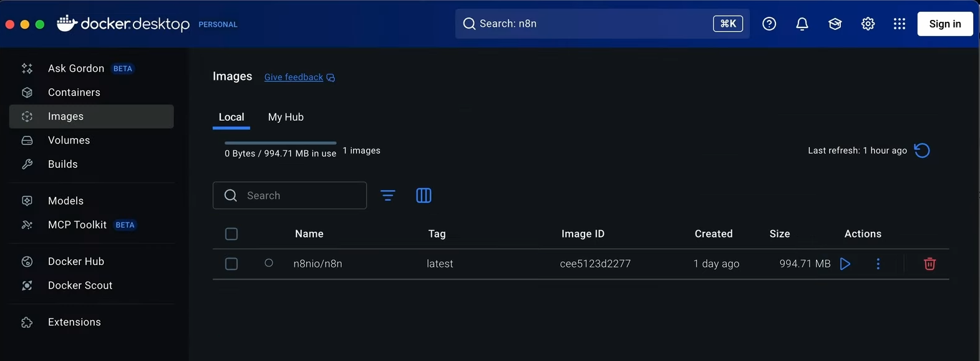980x361 pixels.
Task: Open the Learning center graduation cap icon
Action: click(x=835, y=24)
